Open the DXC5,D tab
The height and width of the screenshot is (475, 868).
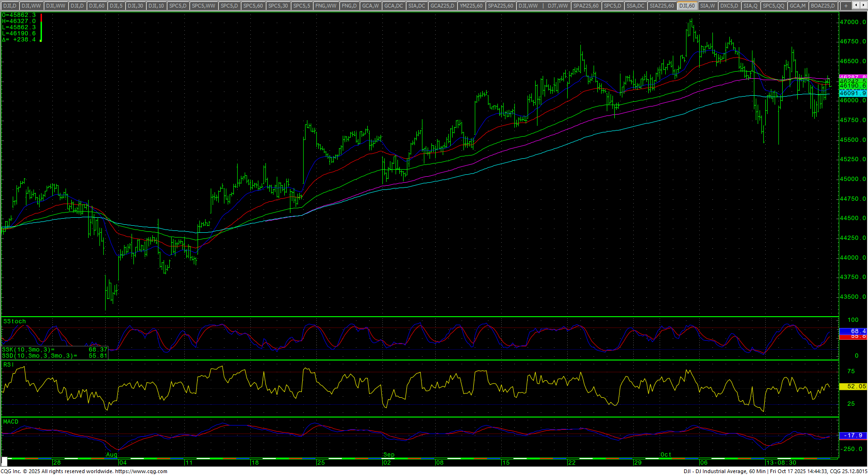tap(729, 6)
